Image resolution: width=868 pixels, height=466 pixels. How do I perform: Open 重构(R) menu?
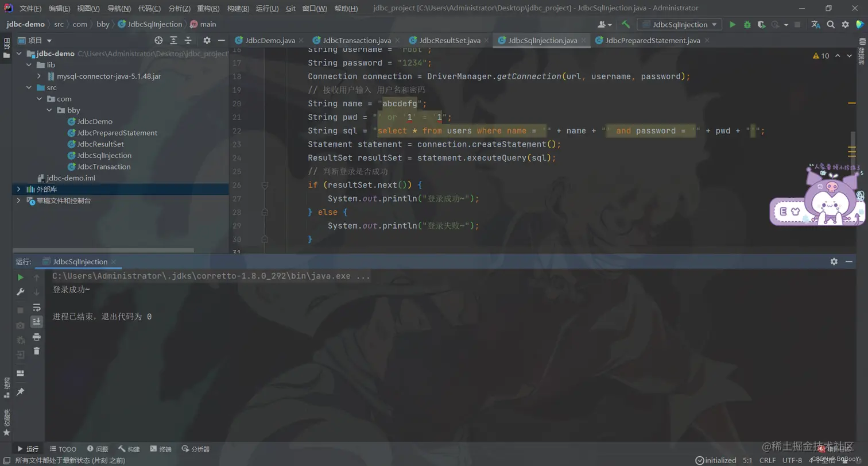(x=208, y=9)
